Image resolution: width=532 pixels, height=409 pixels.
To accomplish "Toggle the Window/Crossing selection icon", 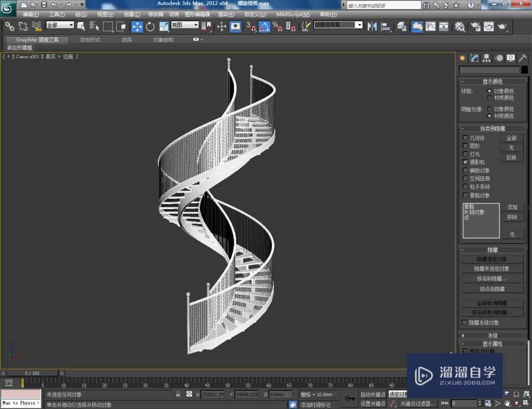I will click(121, 26).
